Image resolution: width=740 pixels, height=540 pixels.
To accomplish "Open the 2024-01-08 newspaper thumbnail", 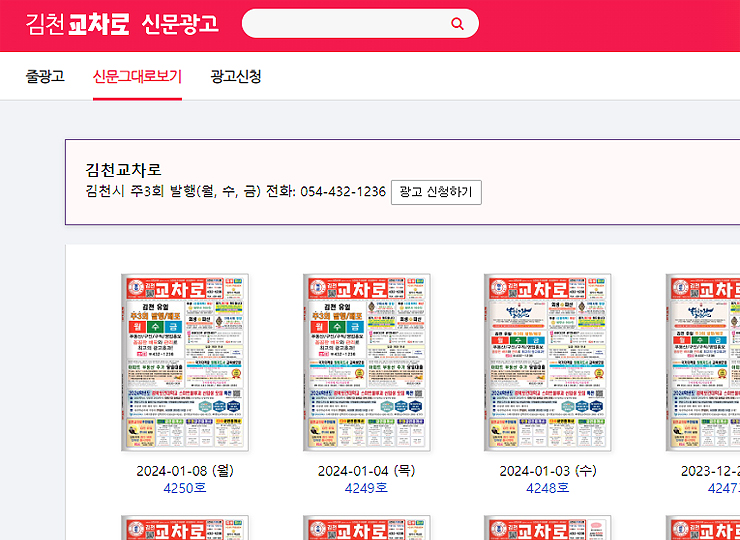I will coord(185,364).
